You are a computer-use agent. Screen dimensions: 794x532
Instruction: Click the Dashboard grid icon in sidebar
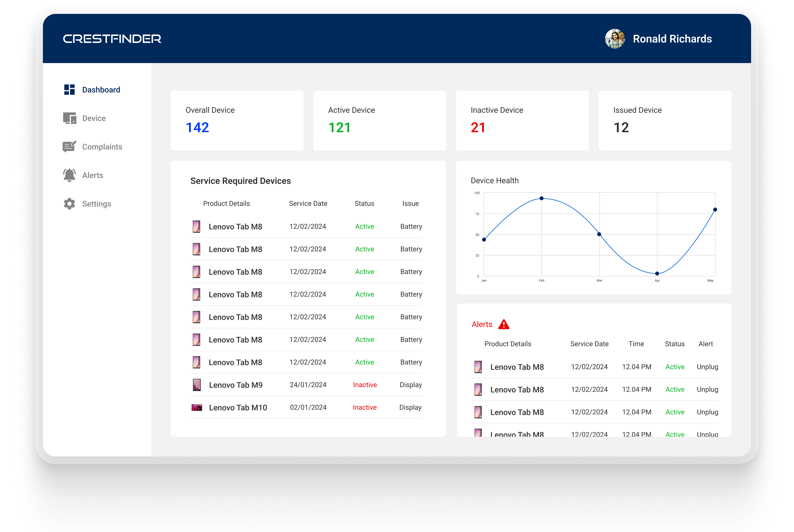(69, 90)
